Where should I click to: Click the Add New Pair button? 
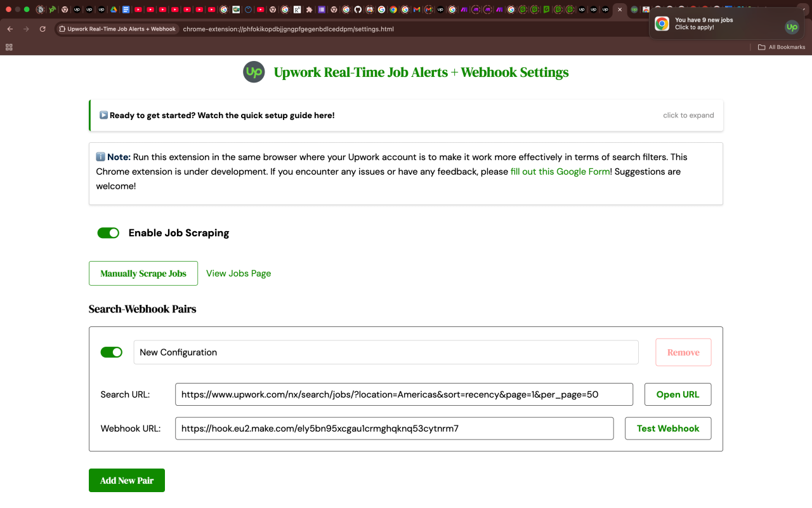[127, 481]
